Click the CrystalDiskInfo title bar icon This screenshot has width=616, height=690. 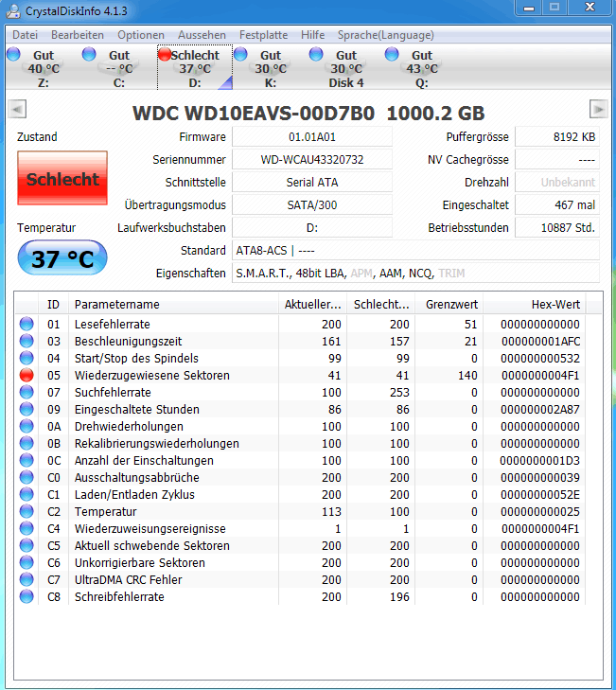pyautogui.click(x=13, y=10)
